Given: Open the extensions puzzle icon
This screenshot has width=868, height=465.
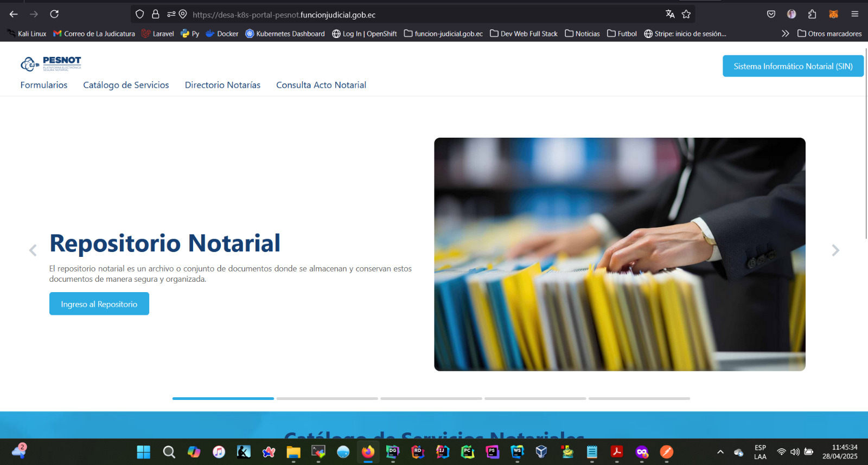Looking at the screenshot, I should point(812,14).
